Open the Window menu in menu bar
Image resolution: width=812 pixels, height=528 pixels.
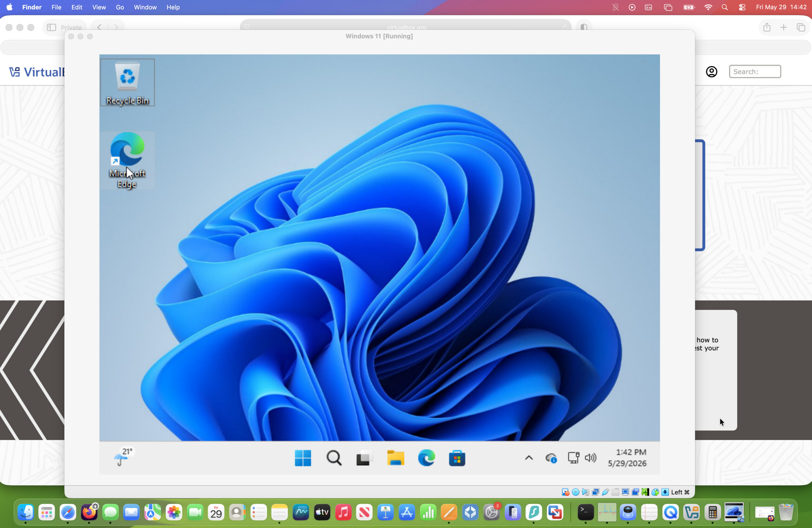pyautogui.click(x=145, y=7)
